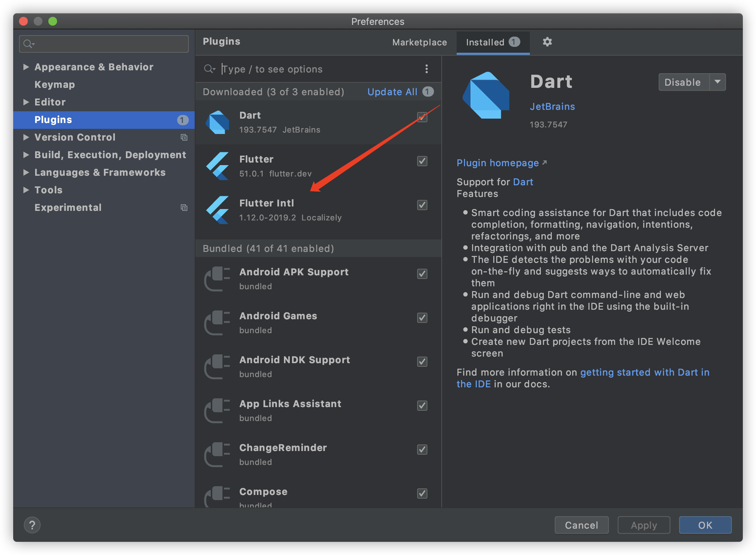Select the Flutter Intl plugin row name
Viewport: 756px width, 555px height.
tap(266, 203)
